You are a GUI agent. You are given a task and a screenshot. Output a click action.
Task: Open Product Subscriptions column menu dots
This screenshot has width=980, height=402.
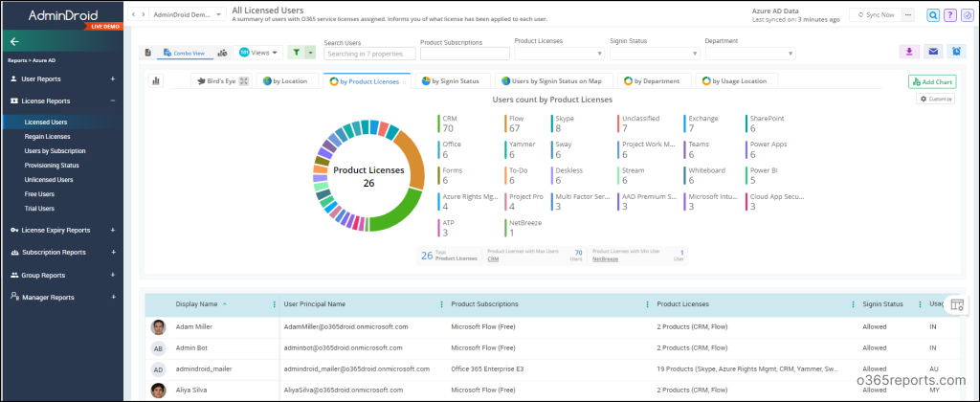pos(647,304)
